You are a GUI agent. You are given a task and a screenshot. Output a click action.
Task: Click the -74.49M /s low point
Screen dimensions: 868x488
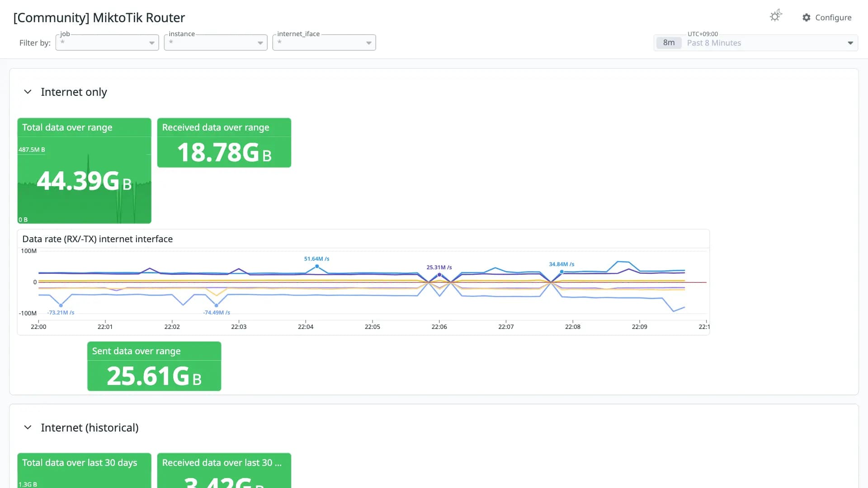216,305
